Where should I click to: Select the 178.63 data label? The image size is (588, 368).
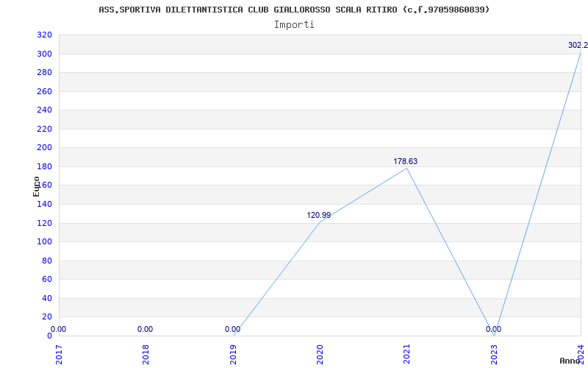coord(406,161)
